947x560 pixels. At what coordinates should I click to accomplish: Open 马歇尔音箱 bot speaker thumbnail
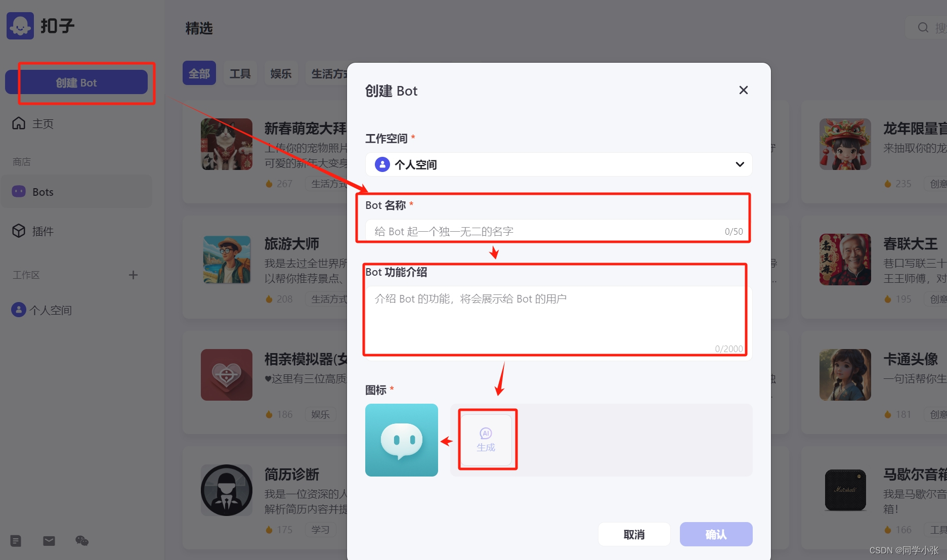click(845, 490)
